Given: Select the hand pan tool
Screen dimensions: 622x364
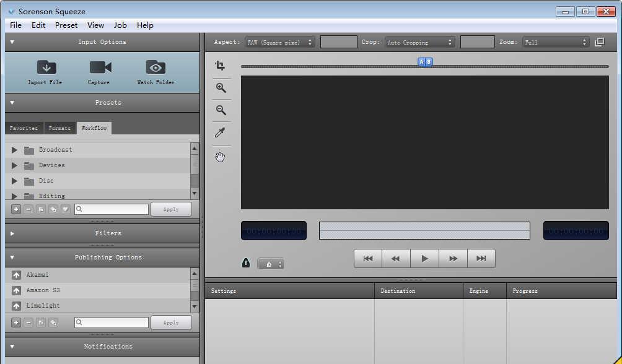Looking at the screenshot, I should click(x=220, y=157).
